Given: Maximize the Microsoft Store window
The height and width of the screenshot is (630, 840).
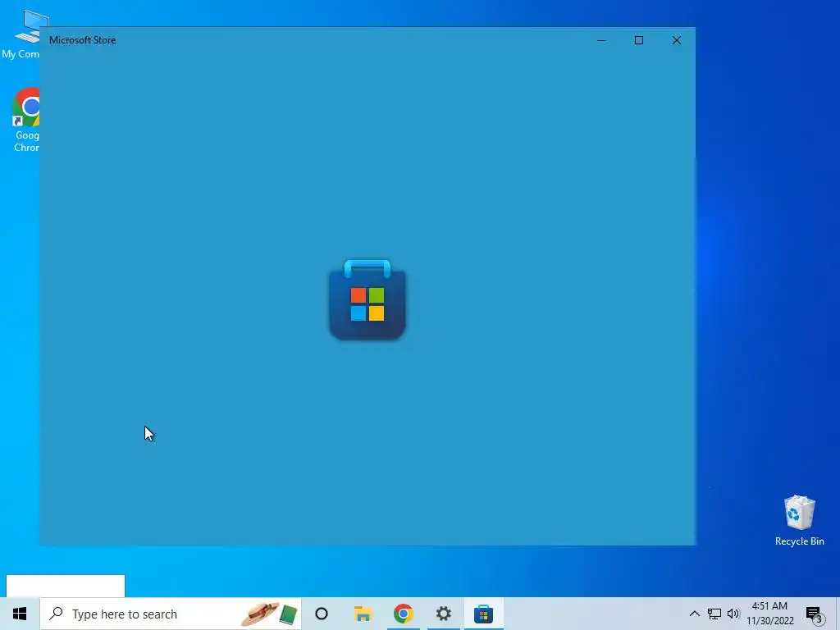Looking at the screenshot, I should click(x=639, y=40).
